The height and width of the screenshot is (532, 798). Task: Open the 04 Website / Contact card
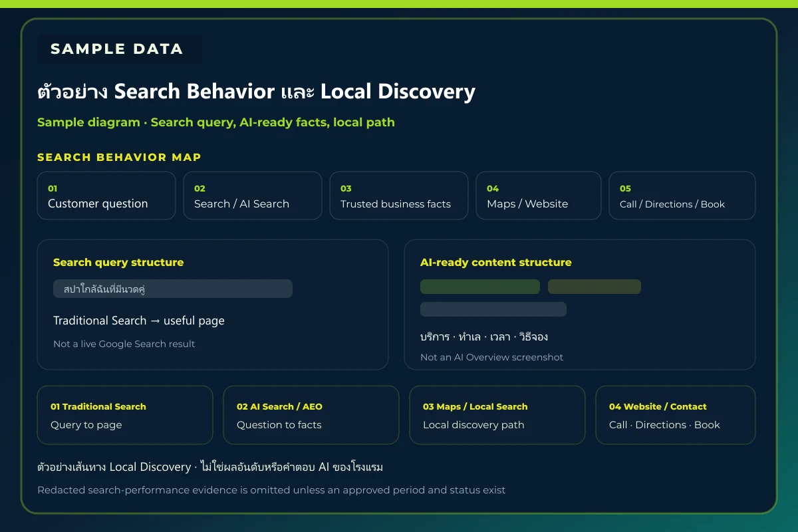[676, 415]
